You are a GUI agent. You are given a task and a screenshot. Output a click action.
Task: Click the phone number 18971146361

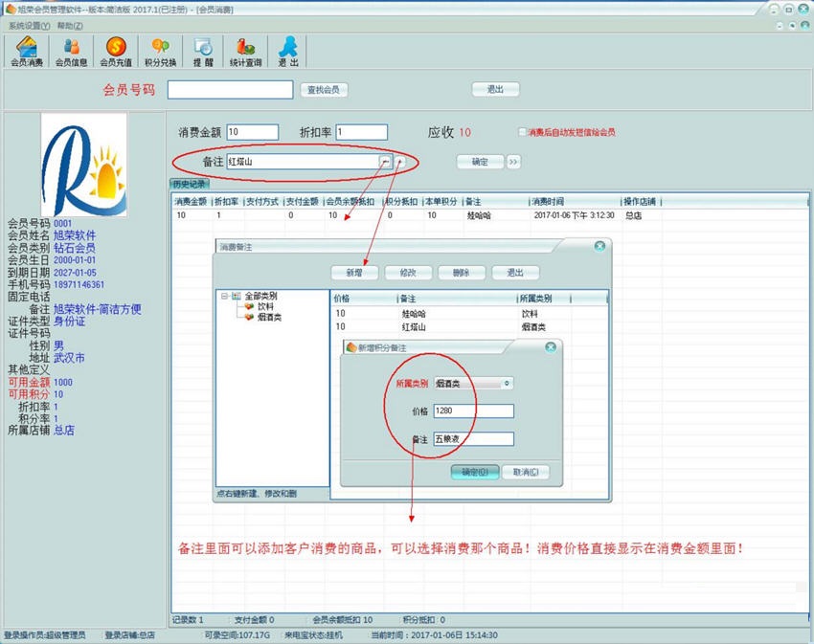(x=79, y=284)
